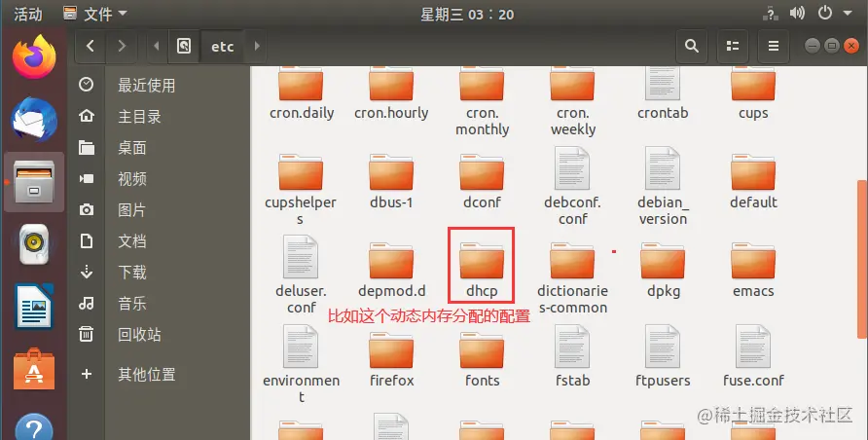Screen dimensions: 868x440
Task: Select the emacs folder
Action: point(753,272)
